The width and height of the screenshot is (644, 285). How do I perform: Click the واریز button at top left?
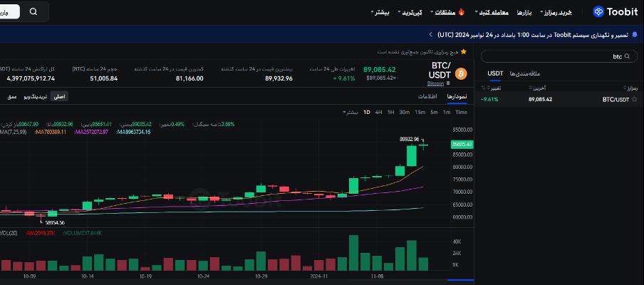point(9,12)
